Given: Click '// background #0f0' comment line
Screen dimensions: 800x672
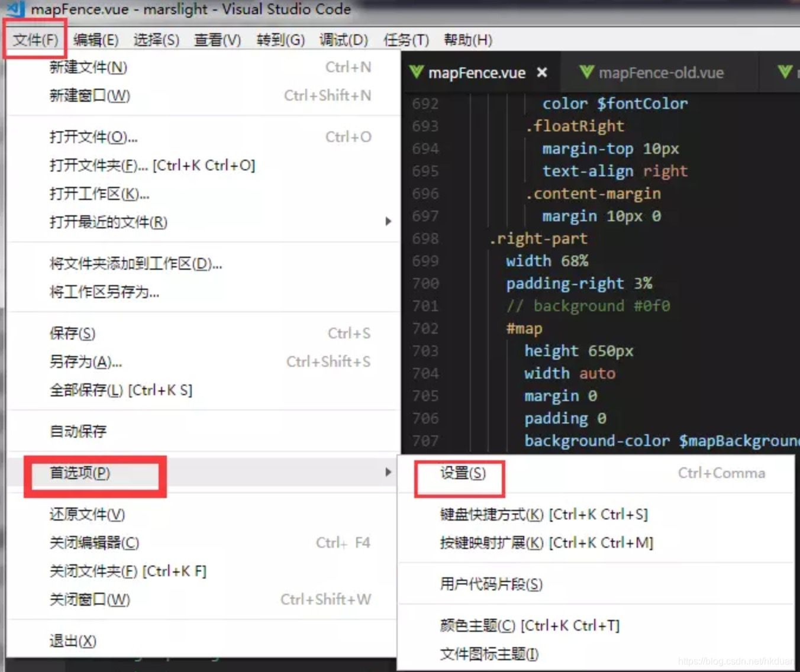Looking at the screenshot, I should point(588,306).
